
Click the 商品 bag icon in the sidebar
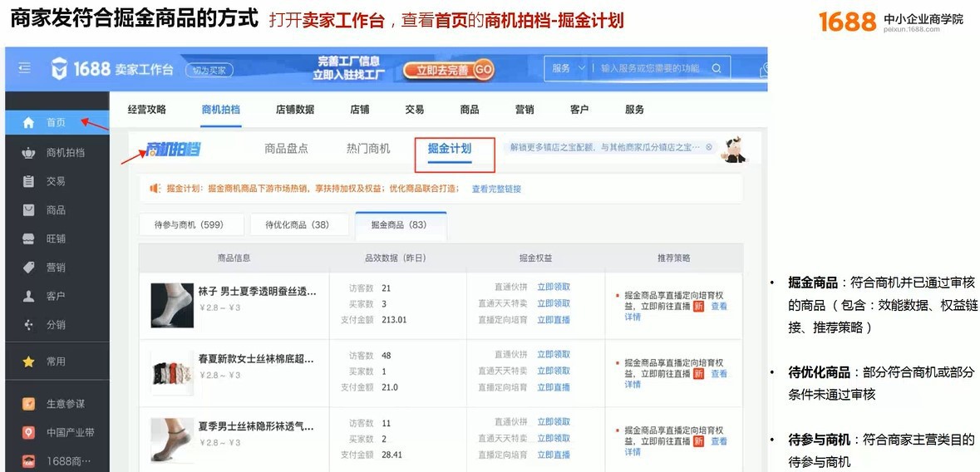29,210
